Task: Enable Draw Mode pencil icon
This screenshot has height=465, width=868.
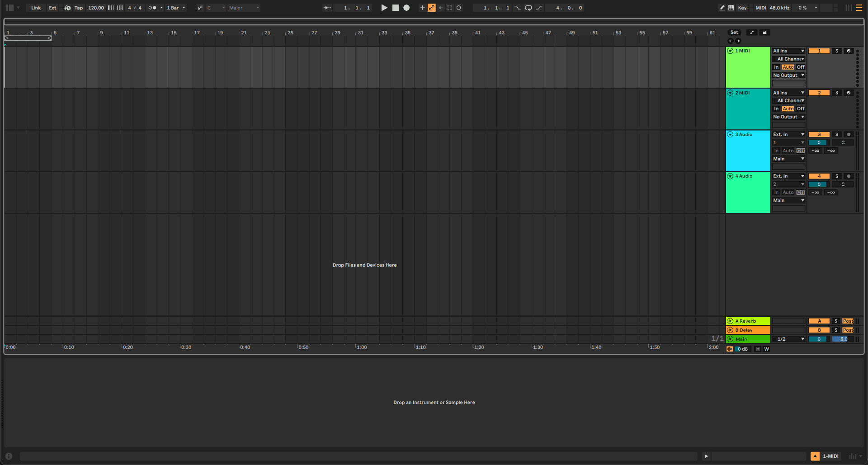Action: [x=722, y=8]
